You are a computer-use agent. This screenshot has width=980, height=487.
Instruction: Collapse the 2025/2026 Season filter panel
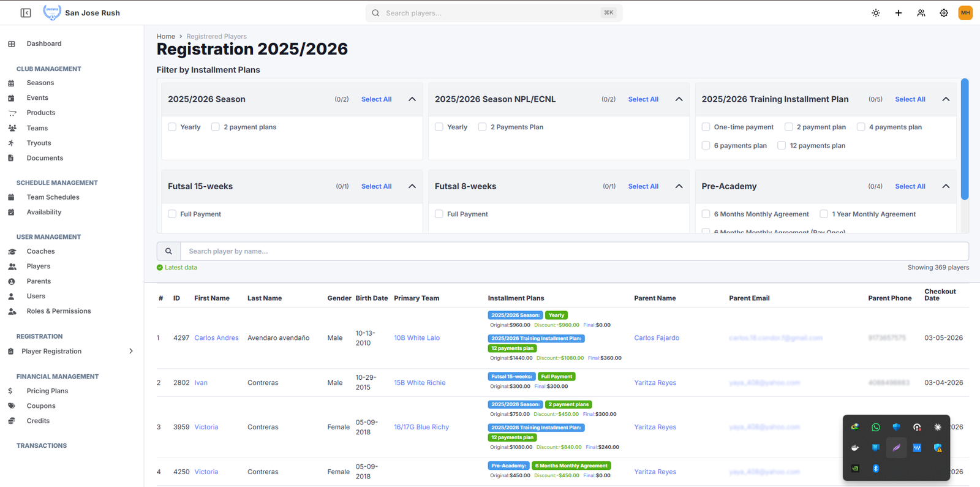[412, 99]
